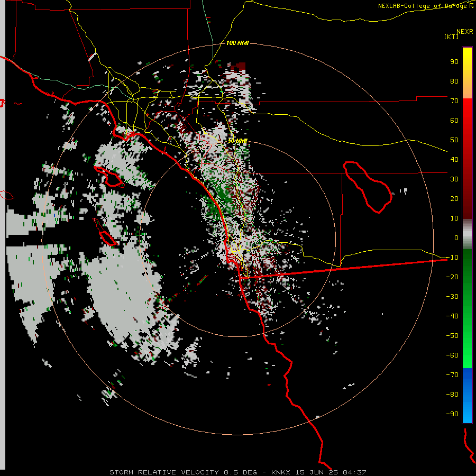Click the -50 tick on velocity scale
476x476 pixels.
click(x=452, y=336)
